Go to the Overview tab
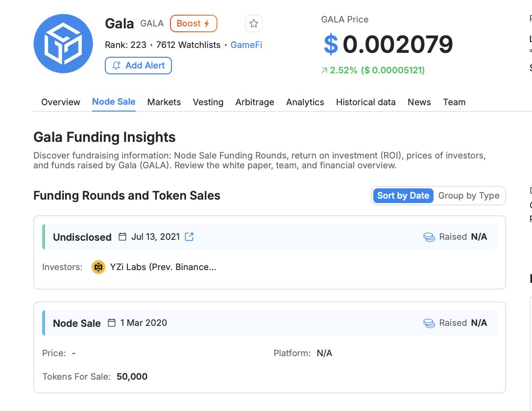532x411 pixels. pyautogui.click(x=61, y=102)
